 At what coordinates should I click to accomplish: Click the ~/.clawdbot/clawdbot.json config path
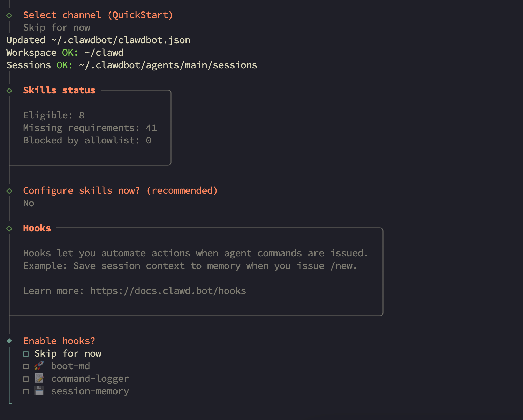121,40
